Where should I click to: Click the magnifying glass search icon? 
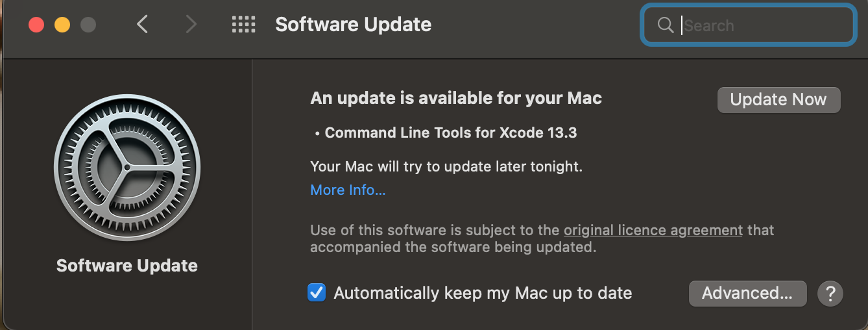(x=665, y=25)
